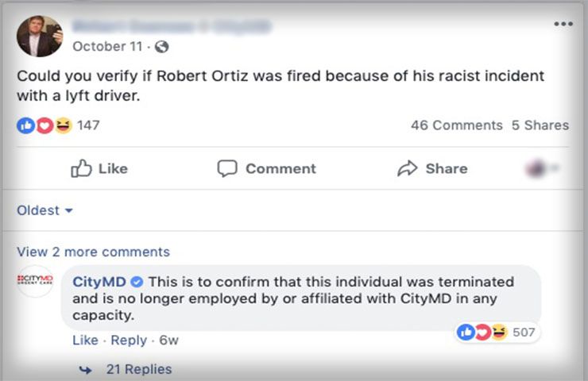
Task: Click the poster's profile picture
Action: point(39,36)
